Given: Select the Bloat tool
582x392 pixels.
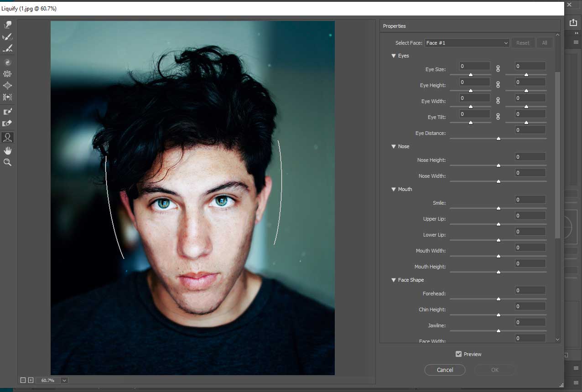Looking at the screenshot, I should pos(7,85).
